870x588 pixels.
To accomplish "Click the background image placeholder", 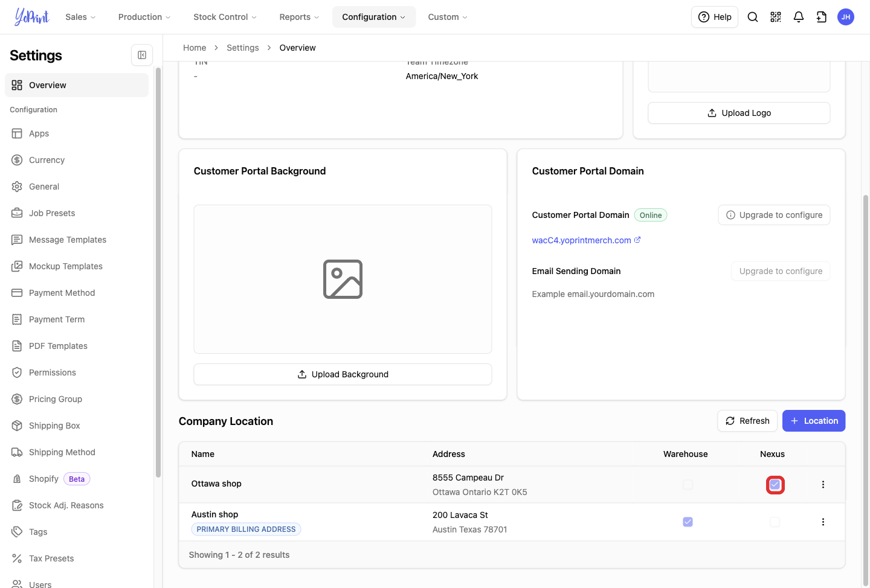I will pos(343,279).
